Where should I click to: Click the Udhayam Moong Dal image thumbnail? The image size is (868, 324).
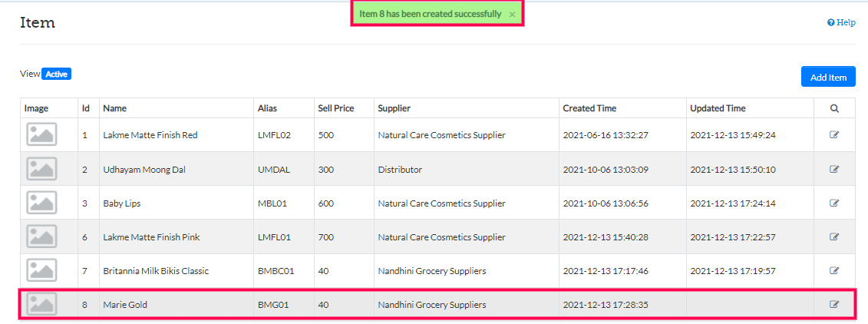tap(41, 169)
